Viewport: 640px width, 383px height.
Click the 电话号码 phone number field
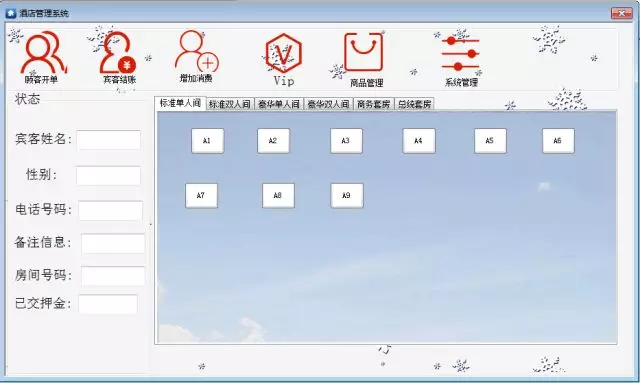(111, 211)
